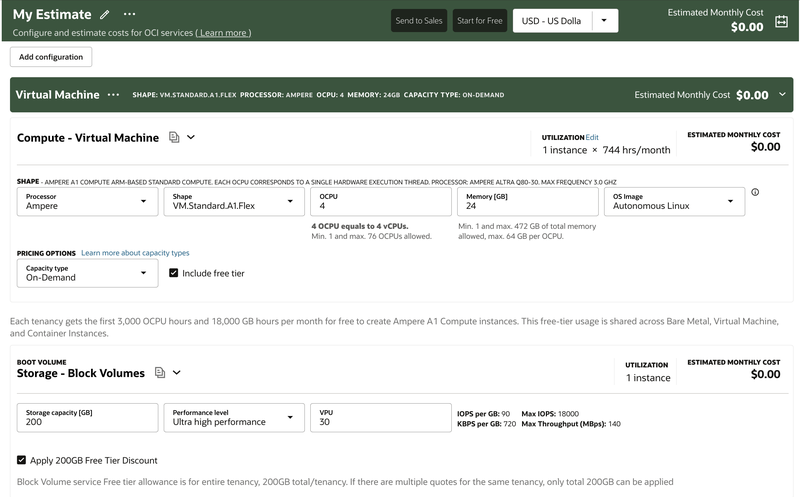Open the Capacity type dropdown On-Demand
800x497 pixels.
pyautogui.click(x=87, y=273)
